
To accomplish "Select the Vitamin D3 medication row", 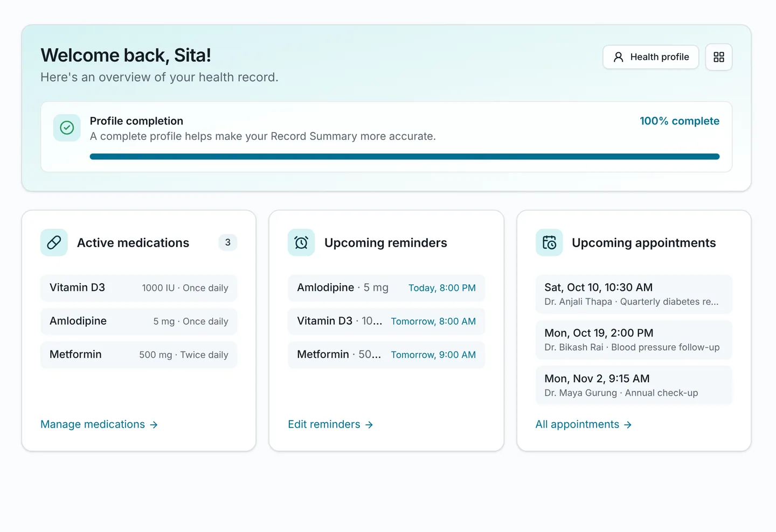I will pyautogui.click(x=139, y=288).
